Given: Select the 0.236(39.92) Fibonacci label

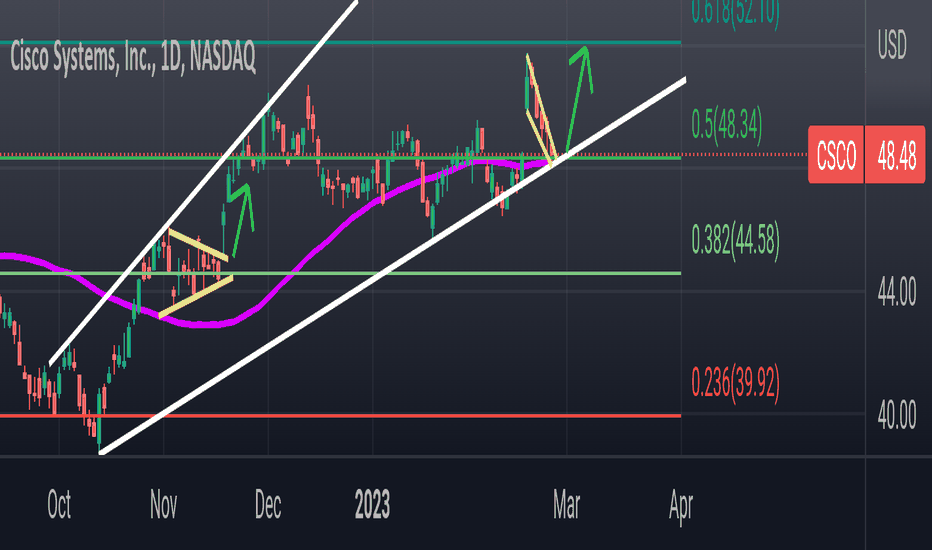Looking at the screenshot, I should [x=735, y=382].
